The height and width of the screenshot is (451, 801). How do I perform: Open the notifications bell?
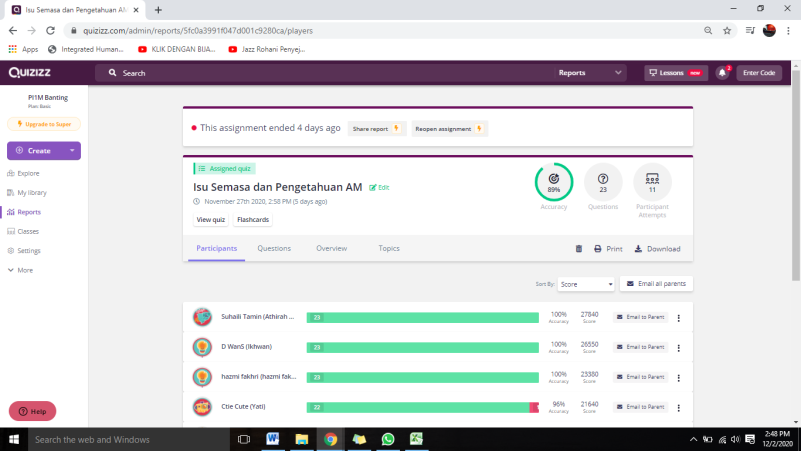click(722, 73)
